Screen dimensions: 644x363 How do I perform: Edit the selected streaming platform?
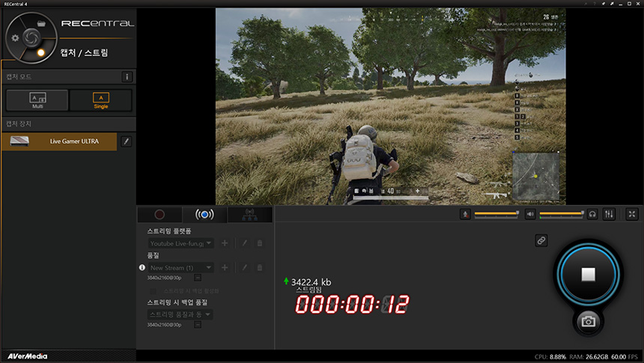tap(244, 243)
